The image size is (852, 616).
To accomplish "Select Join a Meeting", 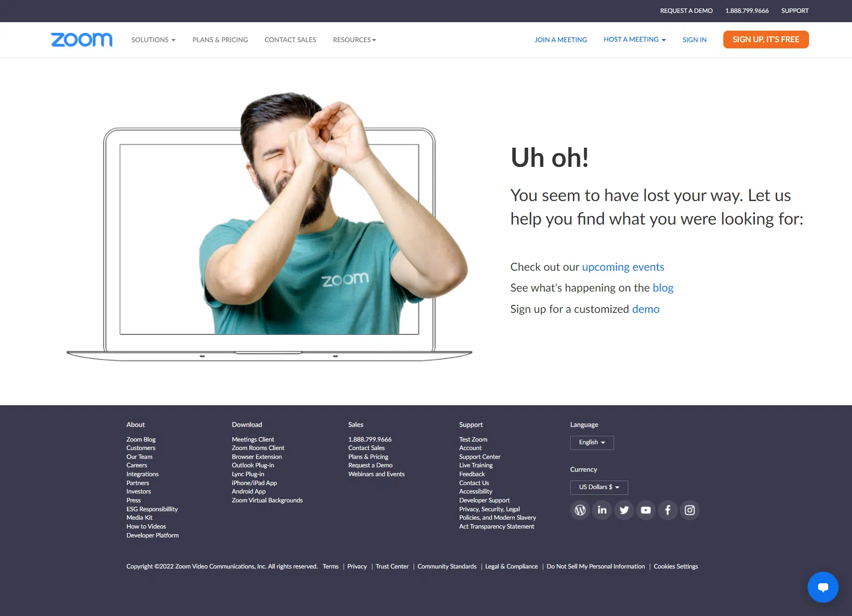I will 560,39.
